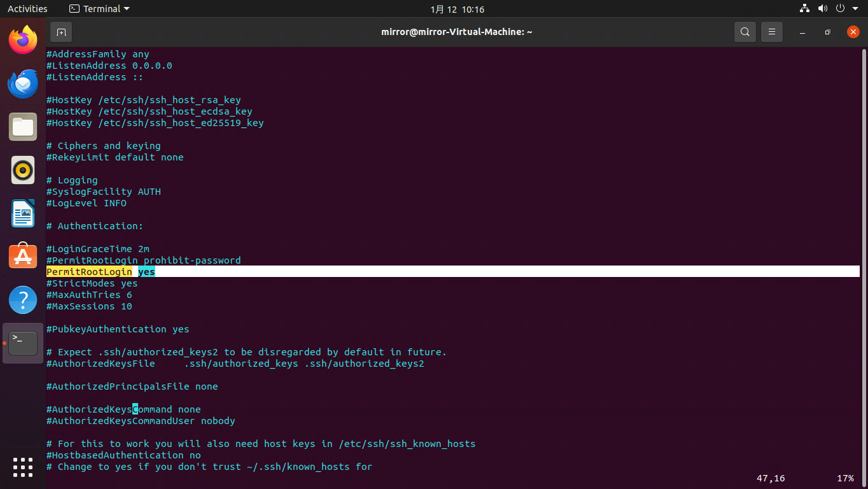Screen dimensions: 868x489
Task: Click '#AuthorizedKeysCommand none' line
Action: 123,409
